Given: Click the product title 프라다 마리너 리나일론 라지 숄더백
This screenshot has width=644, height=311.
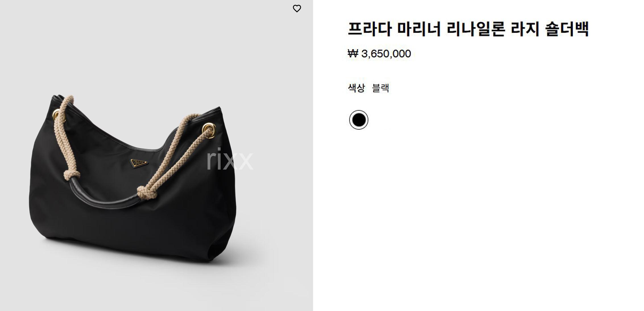Looking at the screenshot, I should tap(468, 29).
